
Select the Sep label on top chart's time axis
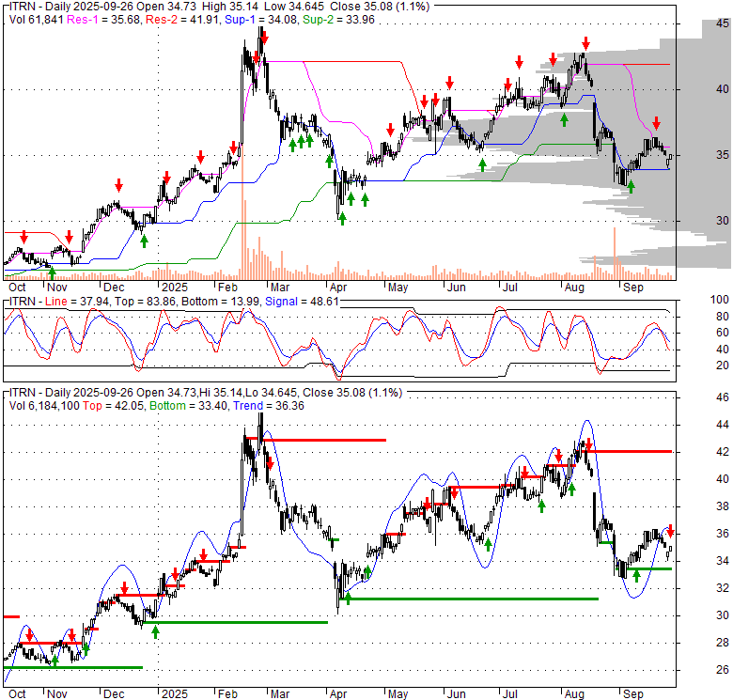click(x=633, y=288)
